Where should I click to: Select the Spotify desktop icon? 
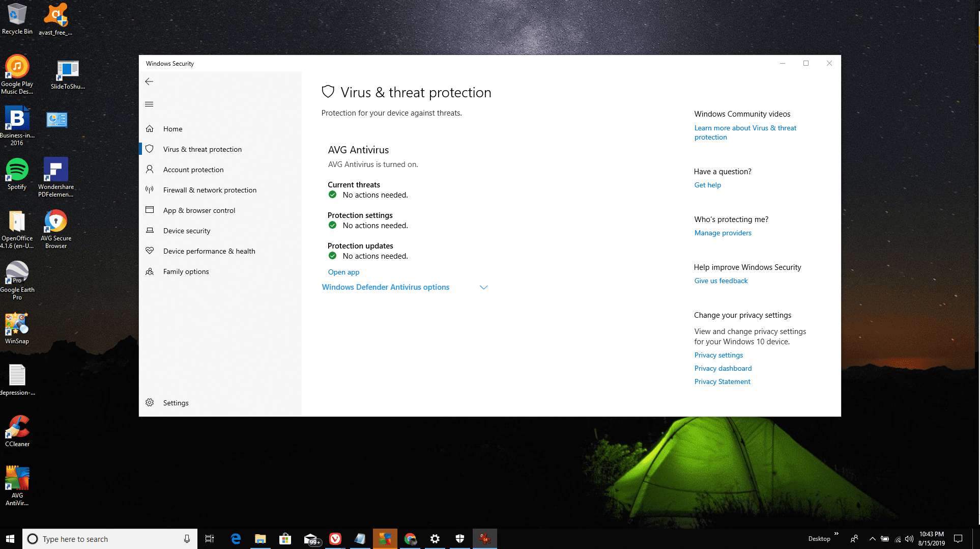pos(17,175)
